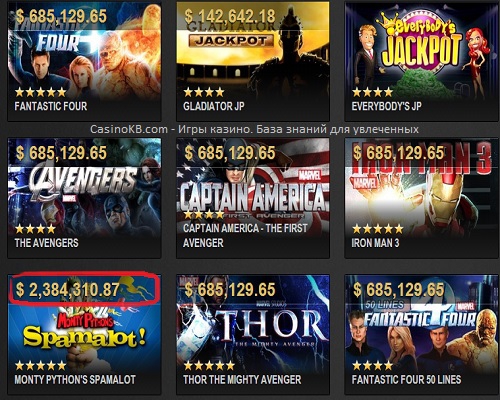Click THOR THE MIGHTY AVENGER title
Image resolution: width=500 pixels, height=400 pixels.
242,380
